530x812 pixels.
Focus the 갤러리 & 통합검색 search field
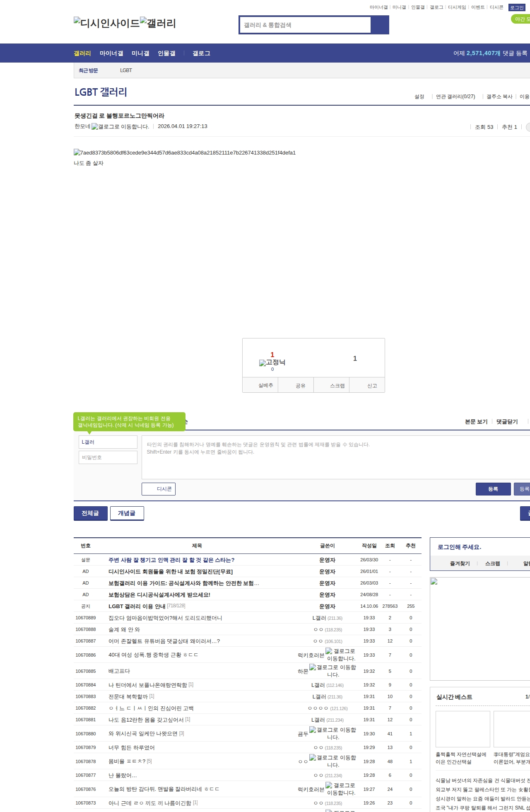305,25
